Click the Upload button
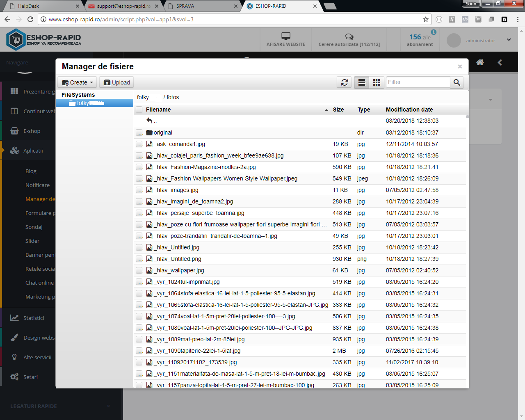Viewport: 525px width, 420px height. click(116, 82)
